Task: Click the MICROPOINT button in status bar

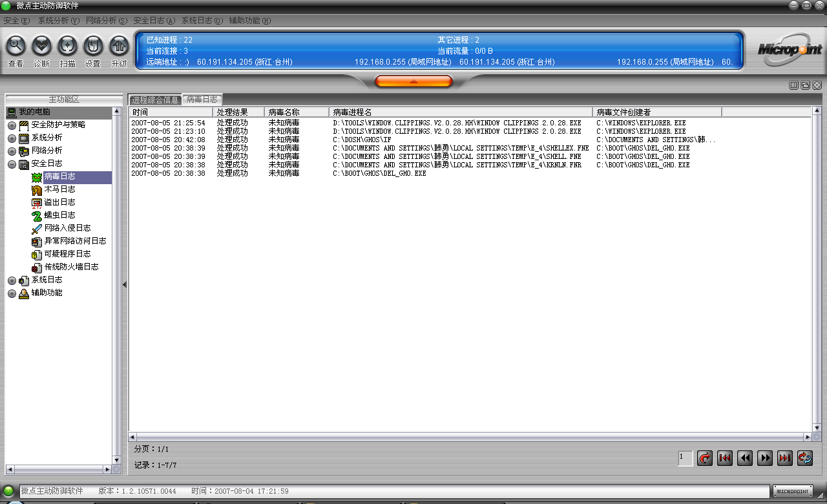Action: point(792,492)
